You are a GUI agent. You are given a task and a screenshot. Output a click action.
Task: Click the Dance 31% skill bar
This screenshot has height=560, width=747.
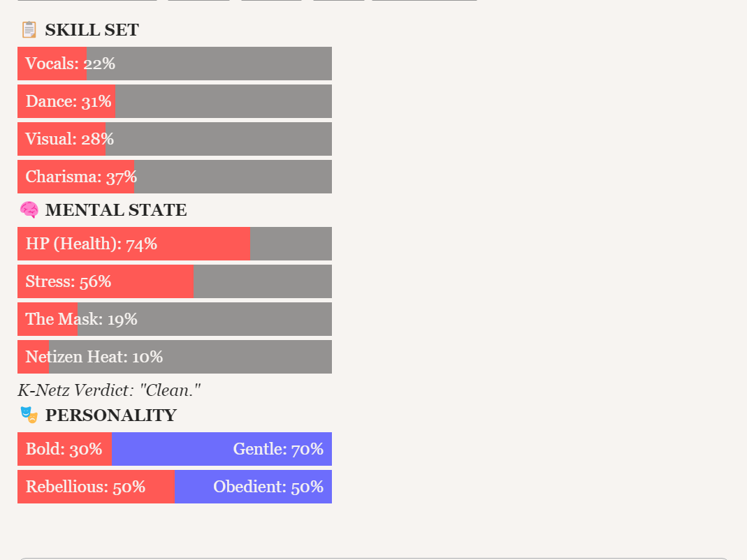click(175, 101)
